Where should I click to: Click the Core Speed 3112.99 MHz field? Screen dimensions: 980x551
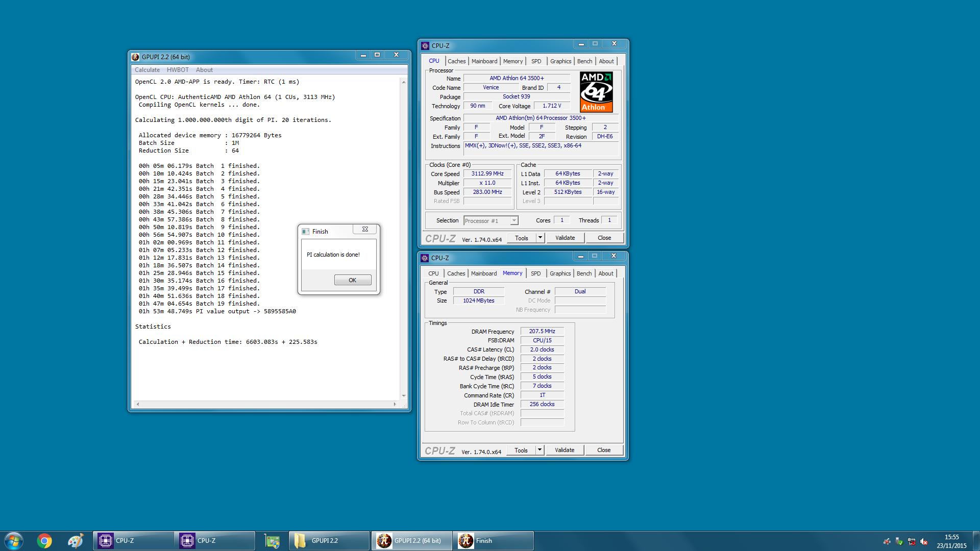coord(487,174)
